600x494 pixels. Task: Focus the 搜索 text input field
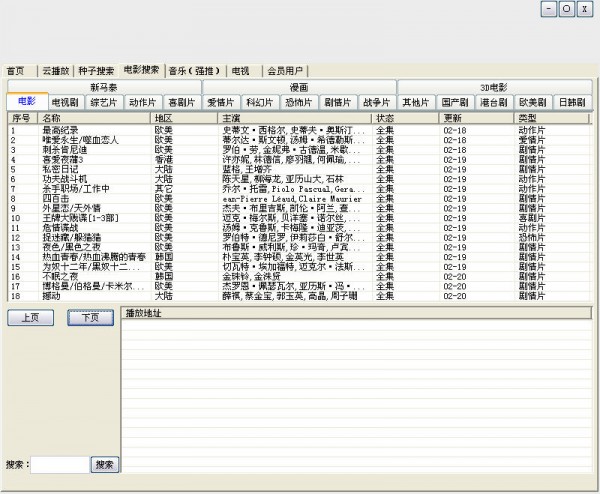pos(60,465)
